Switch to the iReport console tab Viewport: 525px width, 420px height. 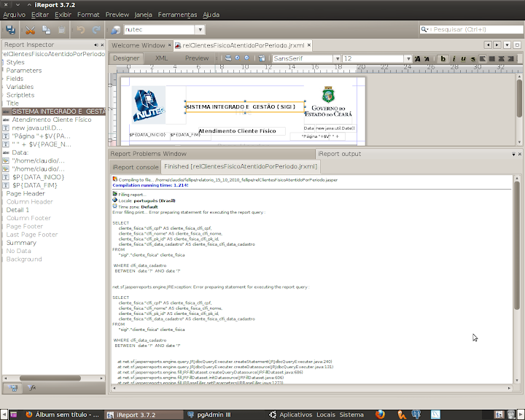click(135, 167)
